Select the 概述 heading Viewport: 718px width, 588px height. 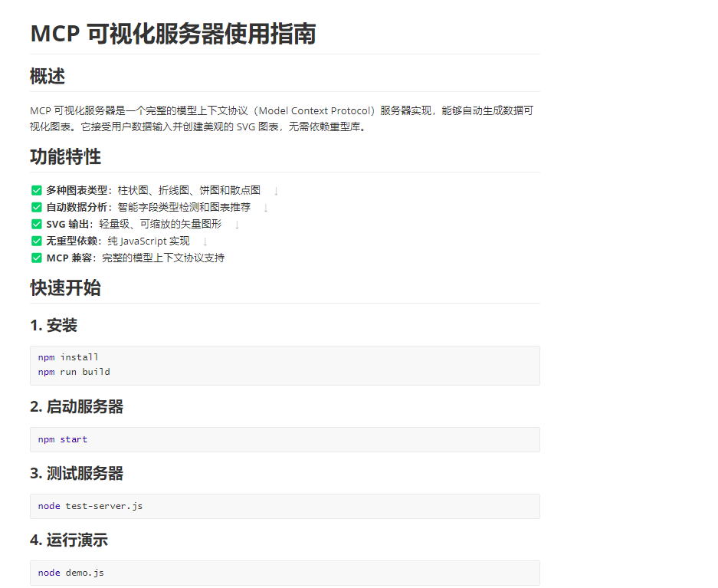tap(46, 77)
